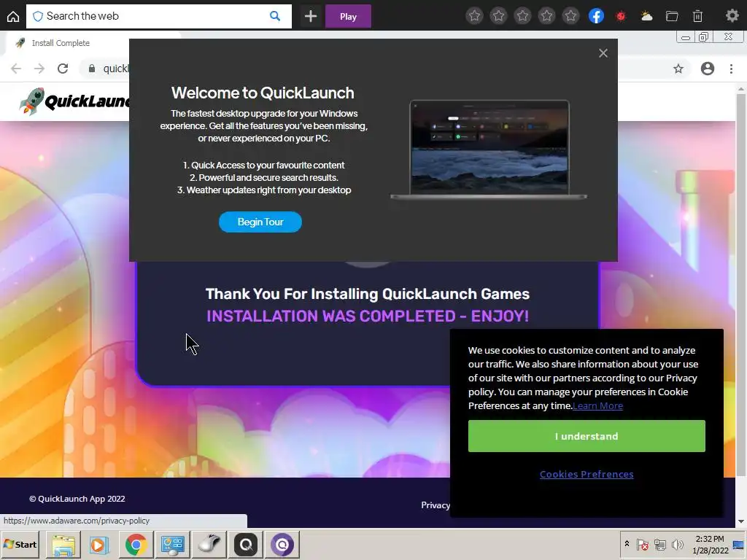747x560 pixels.
Task: Click the page scrollbar down arrow
Action: 741,522
